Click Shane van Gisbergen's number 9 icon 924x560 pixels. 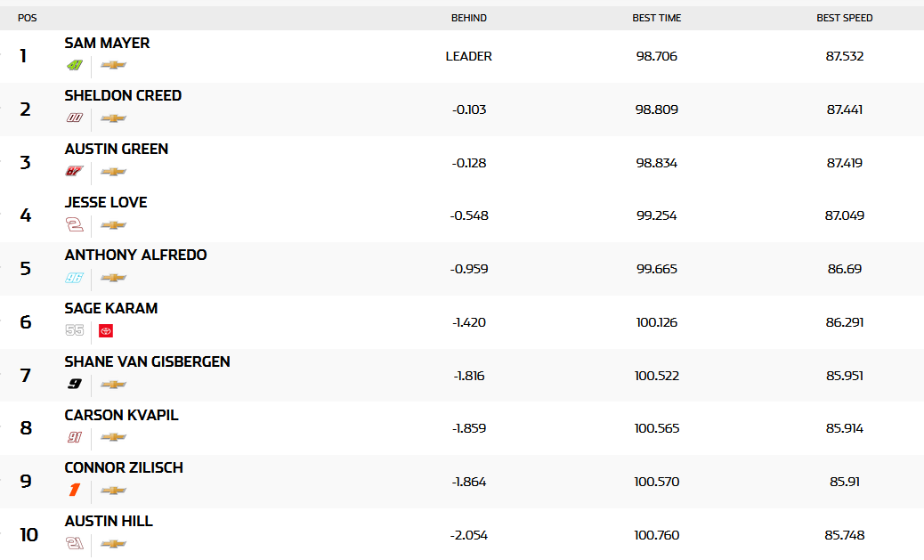point(75,385)
